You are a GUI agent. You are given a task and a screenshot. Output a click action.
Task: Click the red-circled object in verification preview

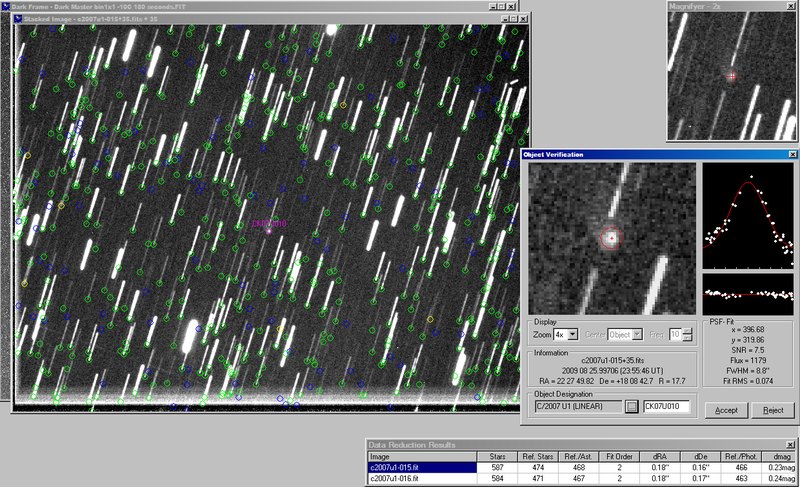tap(611, 238)
